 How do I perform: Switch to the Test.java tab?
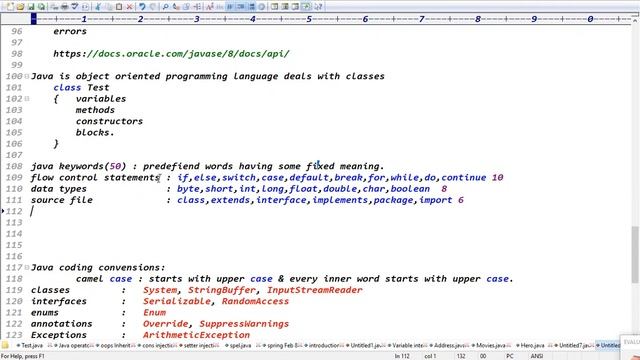tap(31, 345)
